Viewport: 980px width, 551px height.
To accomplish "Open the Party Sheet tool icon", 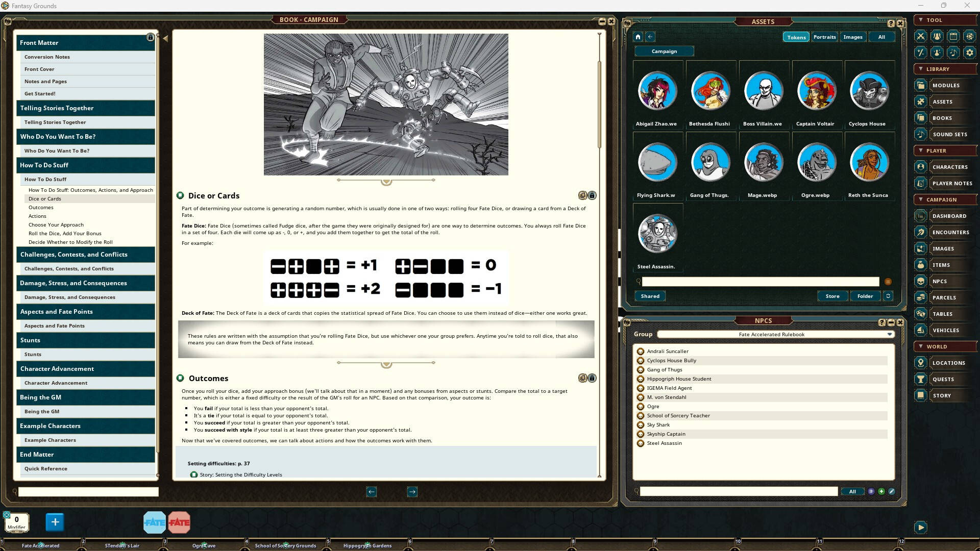I will pyautogui.click(x=937, y=36).
